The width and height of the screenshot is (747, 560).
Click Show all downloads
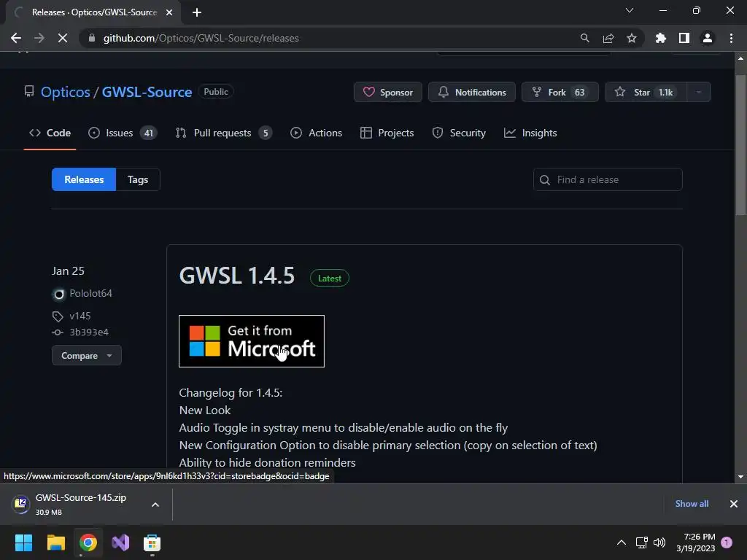tap(692, 504)
